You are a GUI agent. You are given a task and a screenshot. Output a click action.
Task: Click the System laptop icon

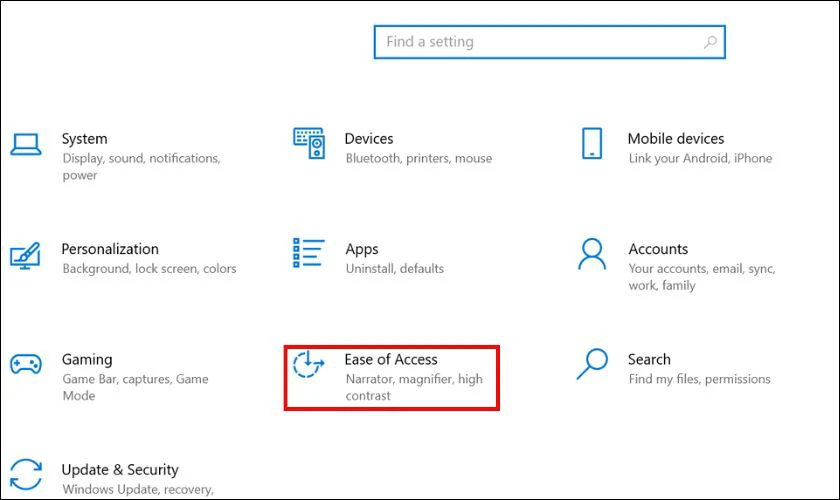(26, 146)
